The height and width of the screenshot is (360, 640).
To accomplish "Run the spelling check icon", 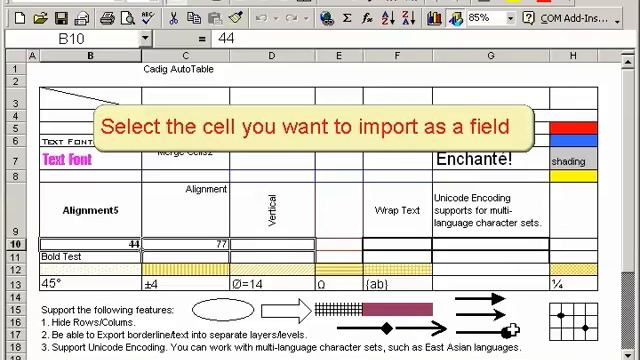I will [148, 18].
